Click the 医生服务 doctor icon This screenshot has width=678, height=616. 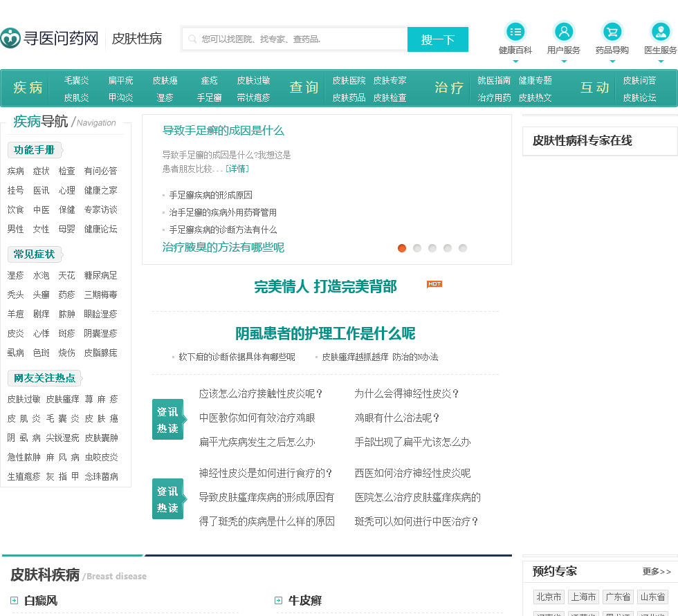(661, 31)
